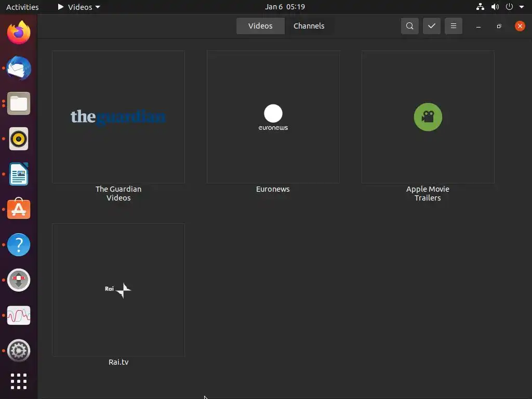Launch Thunderbird Mail from the dock

click(19, 68)
